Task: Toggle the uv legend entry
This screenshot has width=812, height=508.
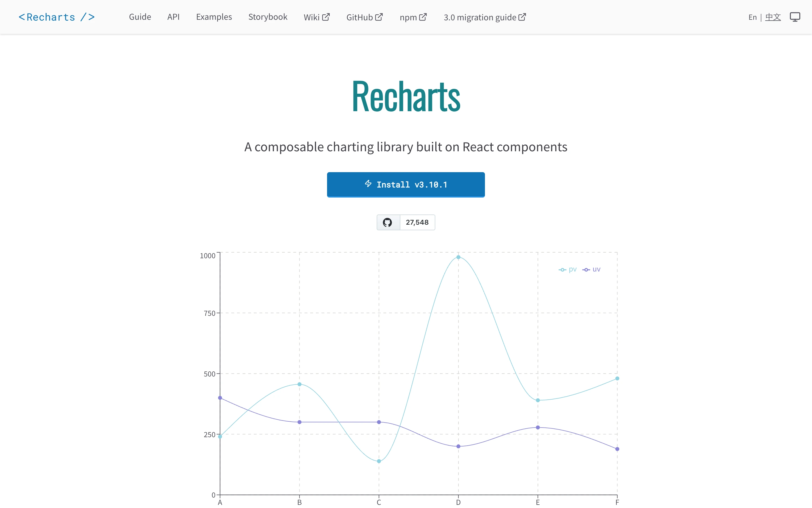Action: tap(591, 270)
